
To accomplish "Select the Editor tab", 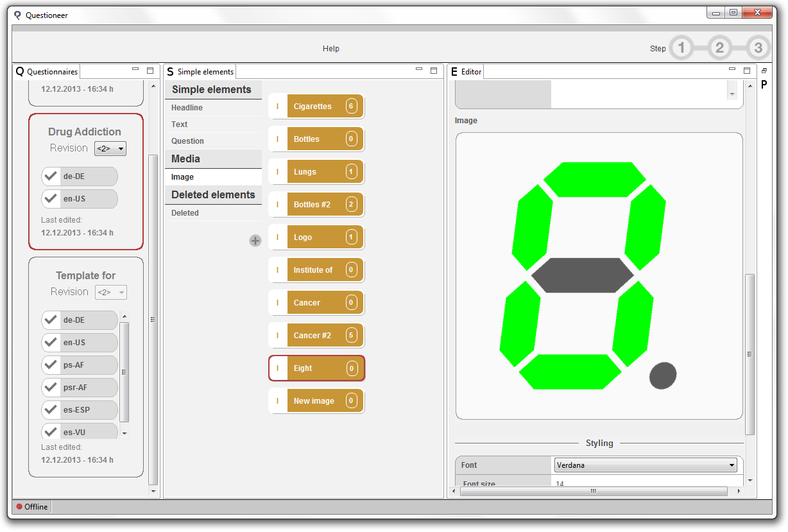I will [x=467, y=72].
